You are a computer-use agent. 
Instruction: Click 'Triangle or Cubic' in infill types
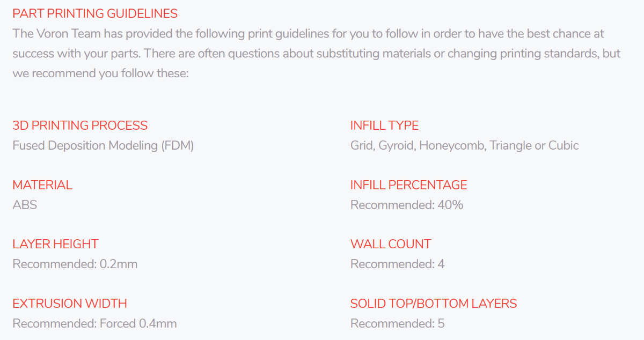click(534, 146)
